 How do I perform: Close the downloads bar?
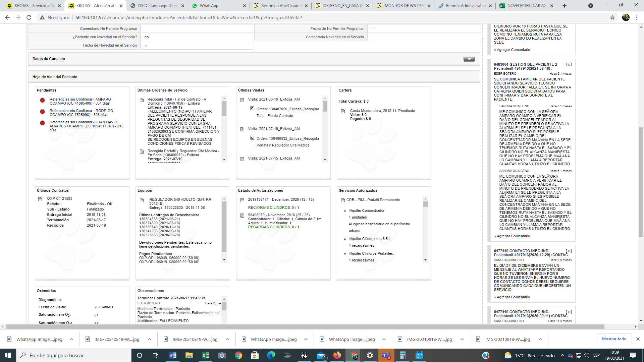pyautogui.click(x=638, y=339)
